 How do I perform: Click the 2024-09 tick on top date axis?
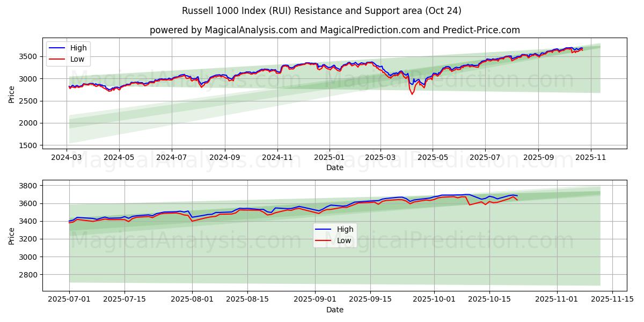pos(224,158)
